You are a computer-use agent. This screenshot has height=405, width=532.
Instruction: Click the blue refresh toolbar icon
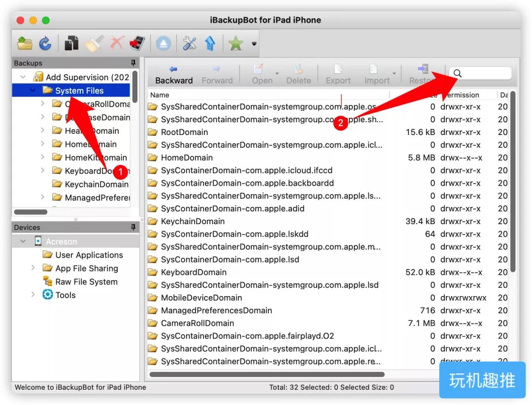coord(45,43)
